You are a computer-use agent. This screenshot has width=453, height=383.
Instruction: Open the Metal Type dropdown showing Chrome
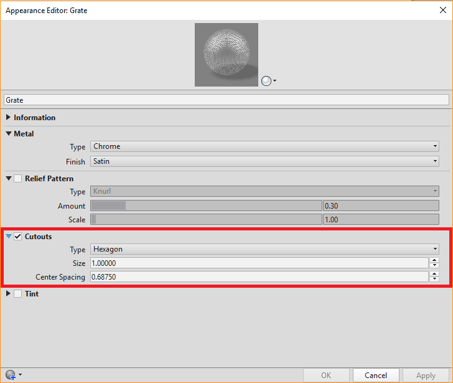[x=265, y=146]
